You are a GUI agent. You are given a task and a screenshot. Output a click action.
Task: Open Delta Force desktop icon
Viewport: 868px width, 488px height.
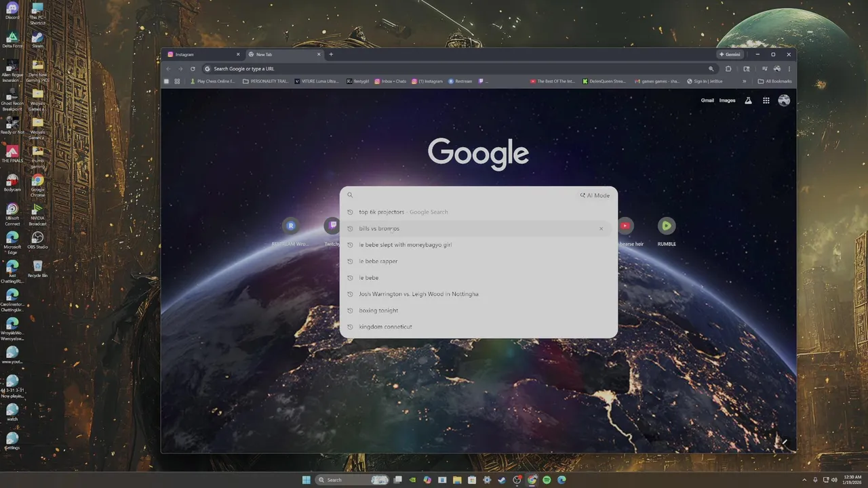click(x=12, y=39)
